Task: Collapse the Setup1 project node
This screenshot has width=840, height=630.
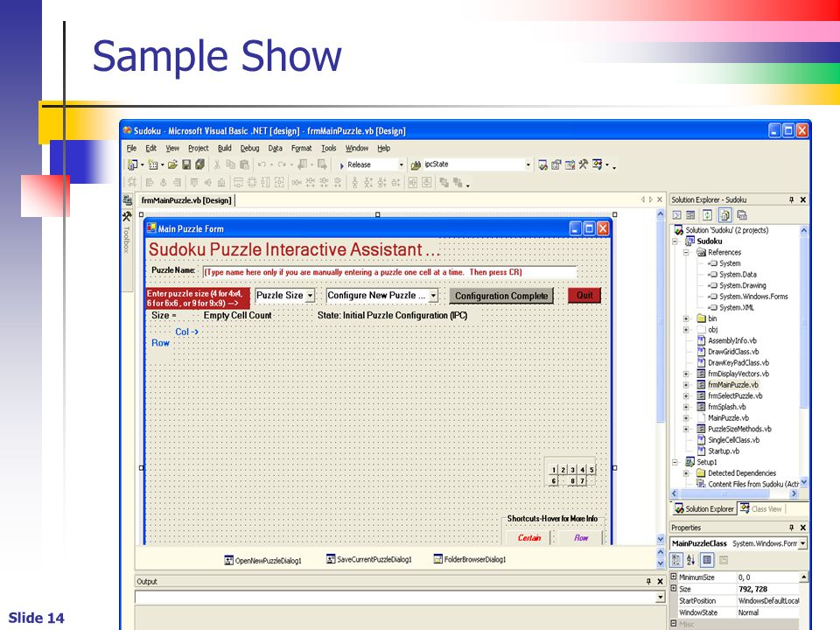Action: pos(675,462)
